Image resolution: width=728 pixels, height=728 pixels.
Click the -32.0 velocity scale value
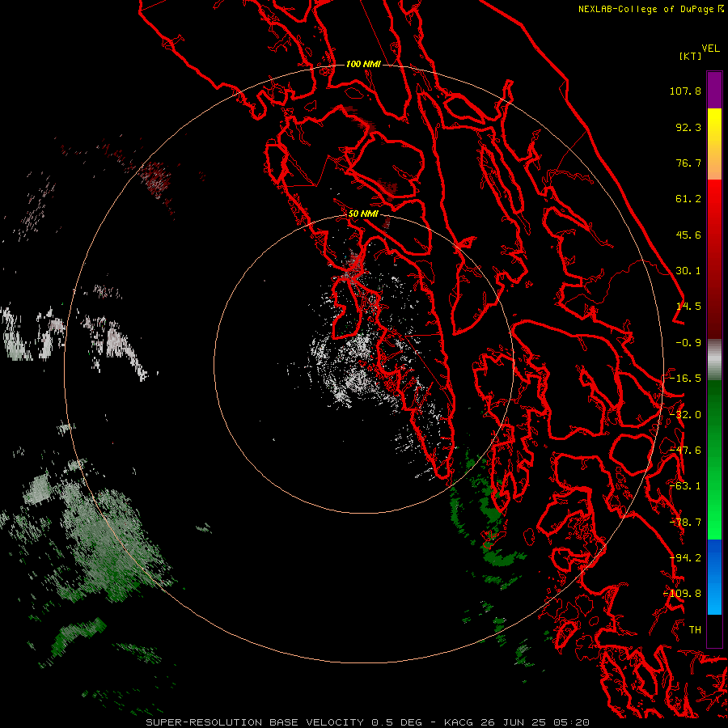pyautogui.click(x=685, y=415)
